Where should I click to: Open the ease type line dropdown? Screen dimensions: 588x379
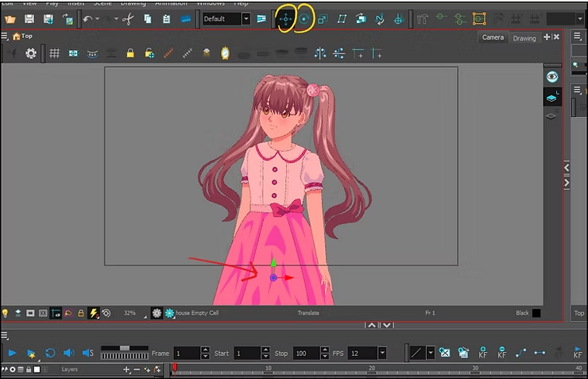click(431, 353)
